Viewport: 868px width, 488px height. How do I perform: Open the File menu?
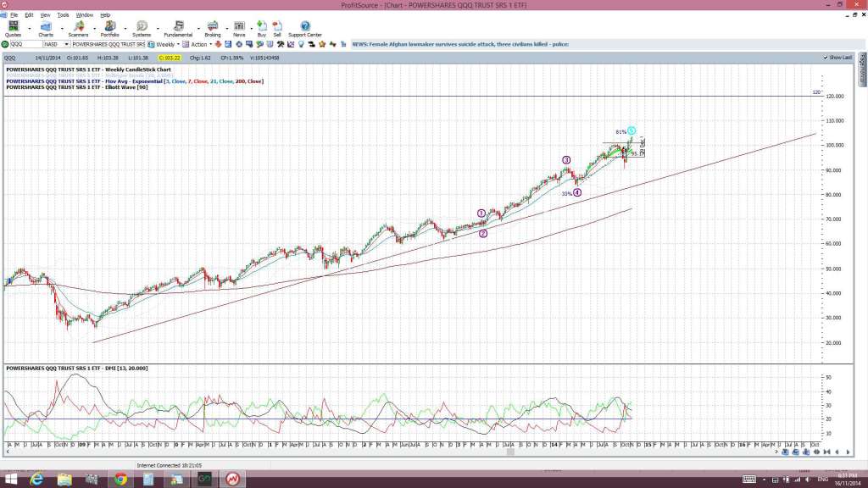pyautogui.click(x=14, y=15)
